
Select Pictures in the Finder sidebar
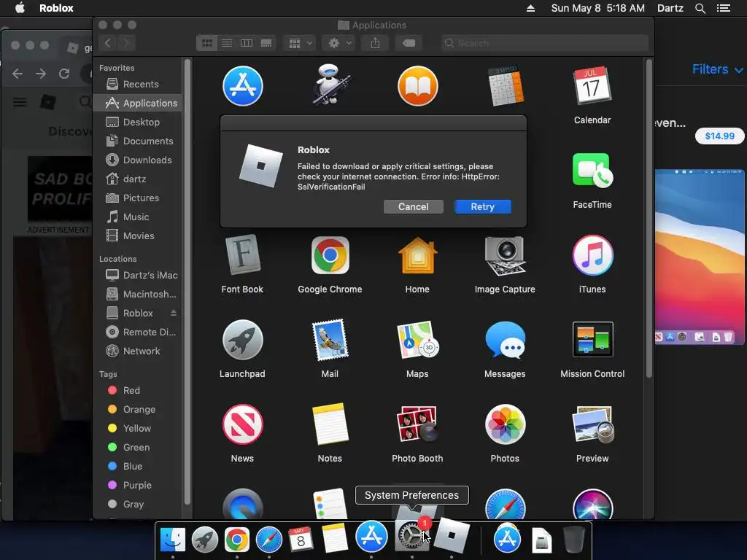pos(137,198)
